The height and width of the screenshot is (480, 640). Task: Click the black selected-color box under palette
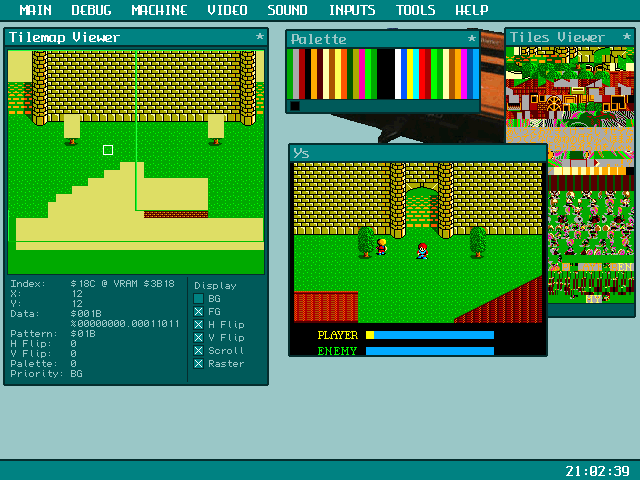click(x=295, y=106)
